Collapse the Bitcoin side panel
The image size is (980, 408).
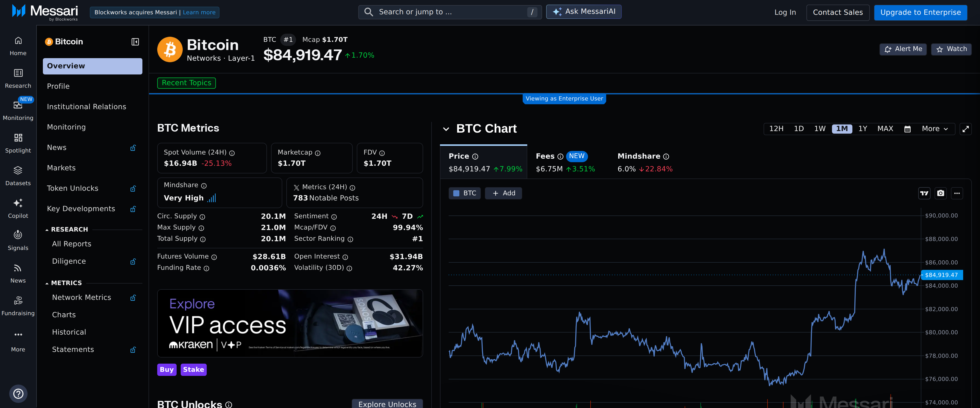tap(135, 42)
